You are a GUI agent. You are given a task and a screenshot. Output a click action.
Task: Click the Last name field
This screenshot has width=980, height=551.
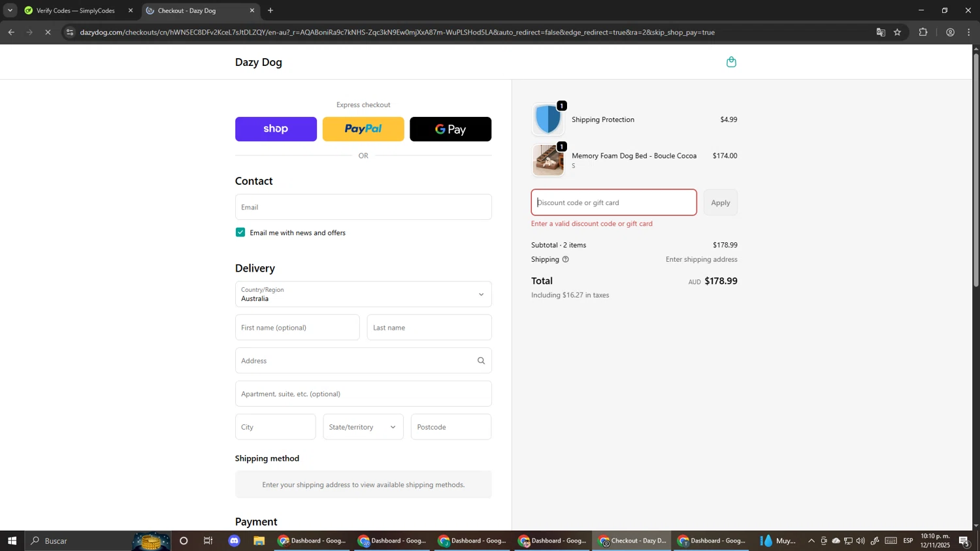(x=429, y=328)
